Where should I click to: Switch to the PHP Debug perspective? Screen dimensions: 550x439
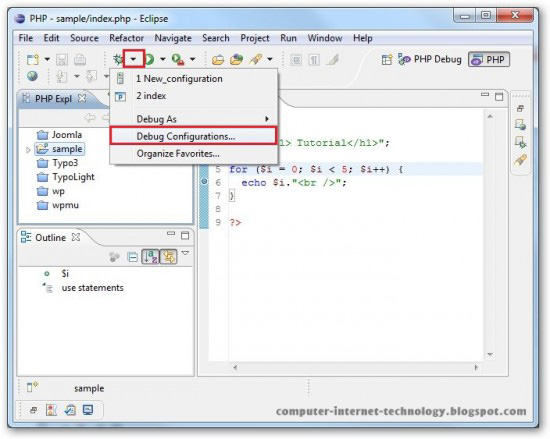[x=430, y=59]
